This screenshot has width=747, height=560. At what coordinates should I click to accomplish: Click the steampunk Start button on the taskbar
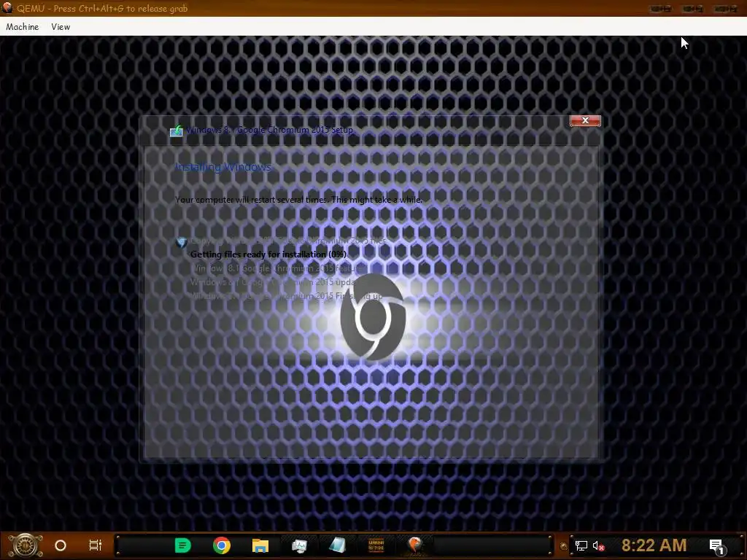pyautogui.click(x=26, y=545)
